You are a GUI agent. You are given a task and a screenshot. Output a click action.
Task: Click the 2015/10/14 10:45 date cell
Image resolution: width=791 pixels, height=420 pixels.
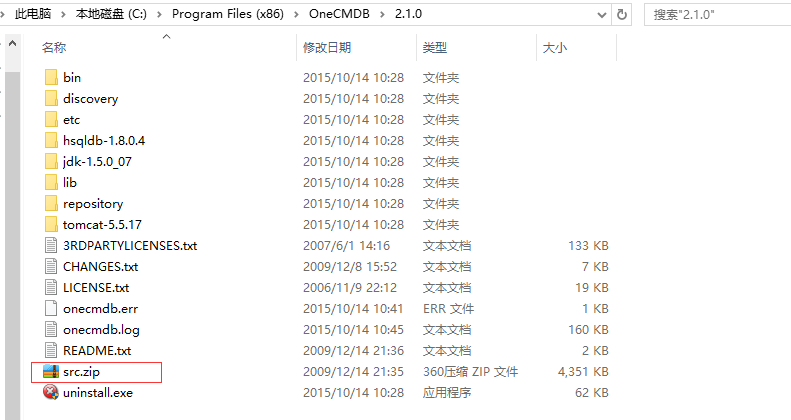353,330
